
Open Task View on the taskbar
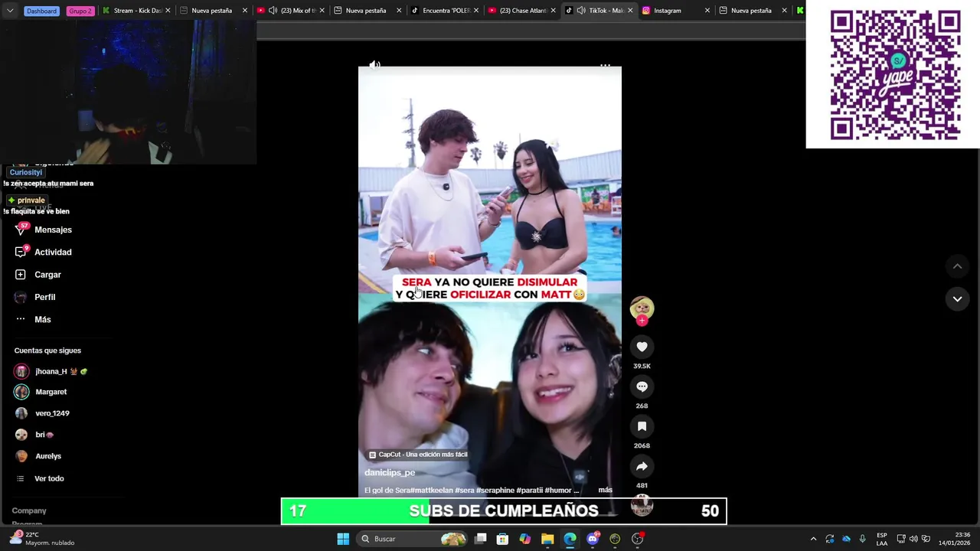pyautogui.click(x=481, y=539)
